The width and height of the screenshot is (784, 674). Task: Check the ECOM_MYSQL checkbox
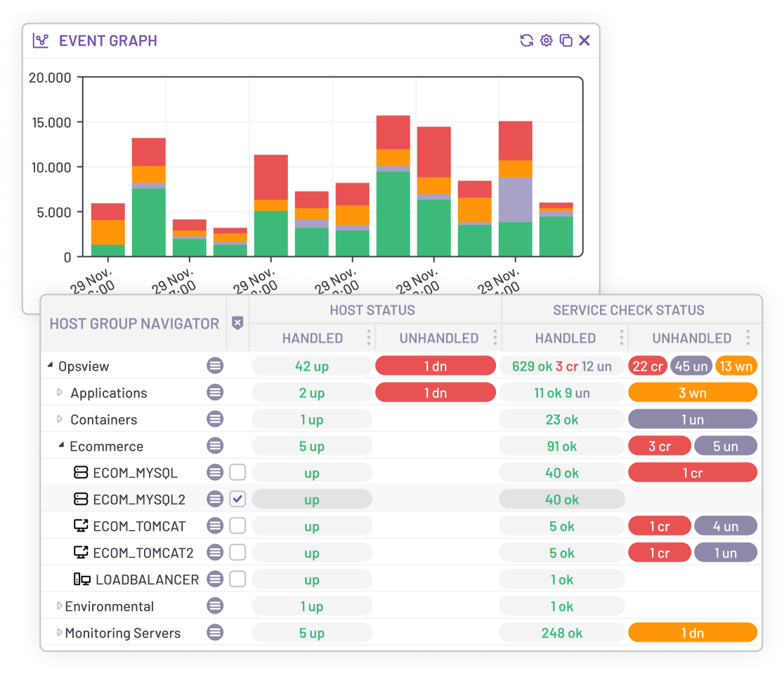[237, 473]
